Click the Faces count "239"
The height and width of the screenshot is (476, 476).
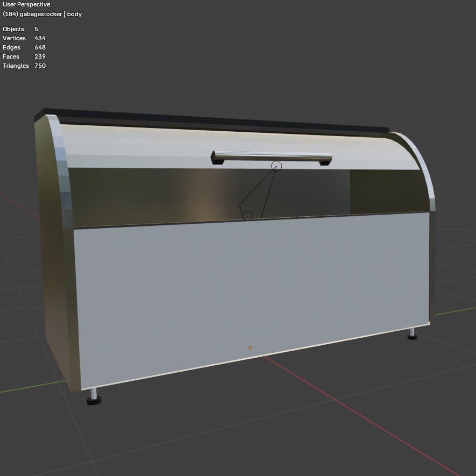tap(40, 56)
